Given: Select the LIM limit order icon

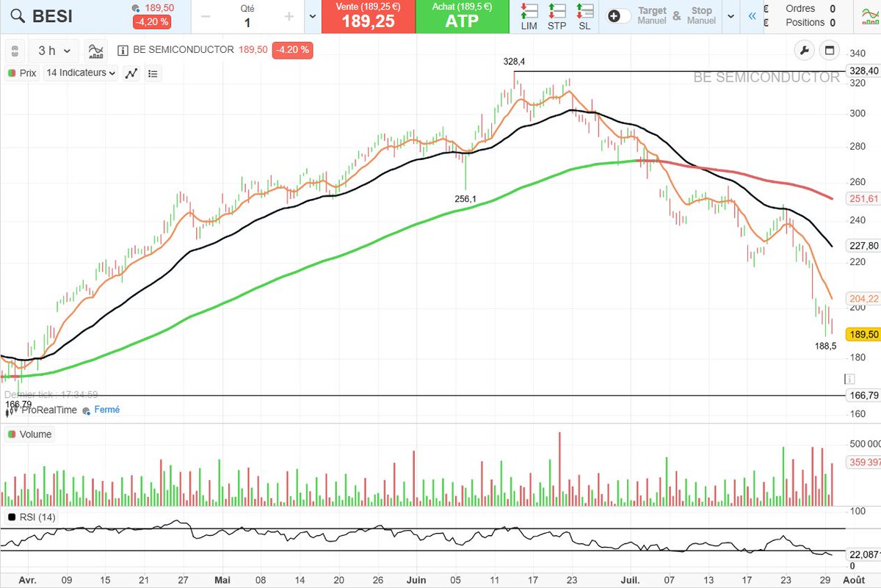Looking at the screenshot, I should pos(529,16).
